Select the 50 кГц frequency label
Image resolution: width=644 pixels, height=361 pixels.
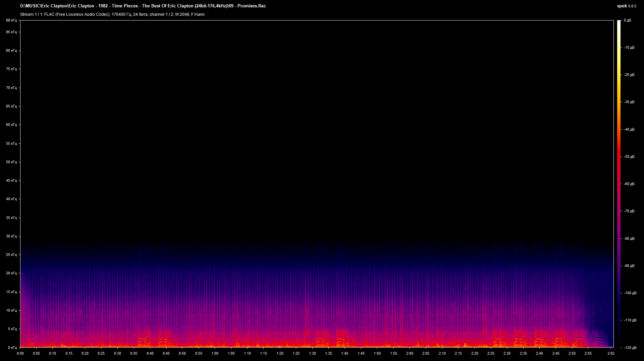pos(11,162)
